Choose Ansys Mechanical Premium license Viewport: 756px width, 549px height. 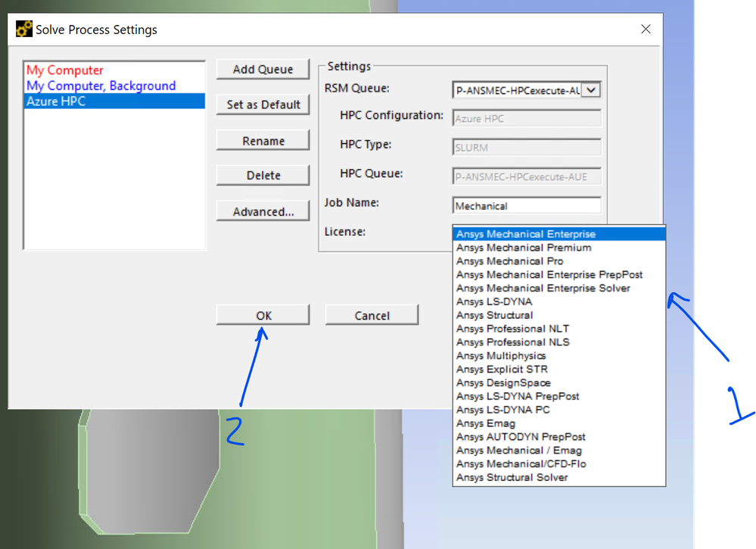[x=558, y=248]
